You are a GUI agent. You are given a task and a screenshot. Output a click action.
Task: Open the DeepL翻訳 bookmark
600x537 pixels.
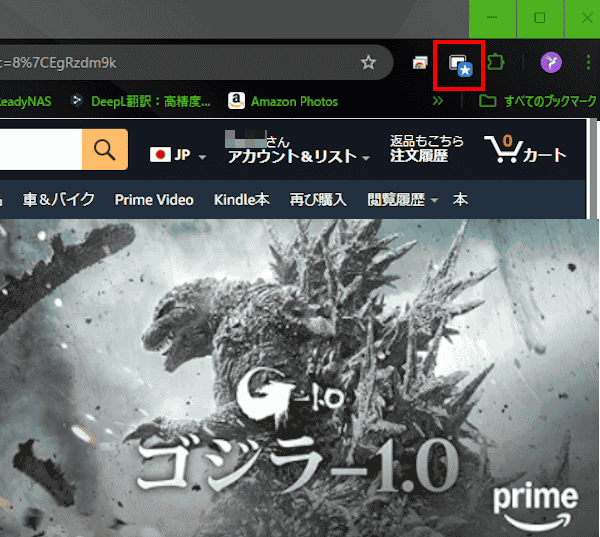(141, 101)
